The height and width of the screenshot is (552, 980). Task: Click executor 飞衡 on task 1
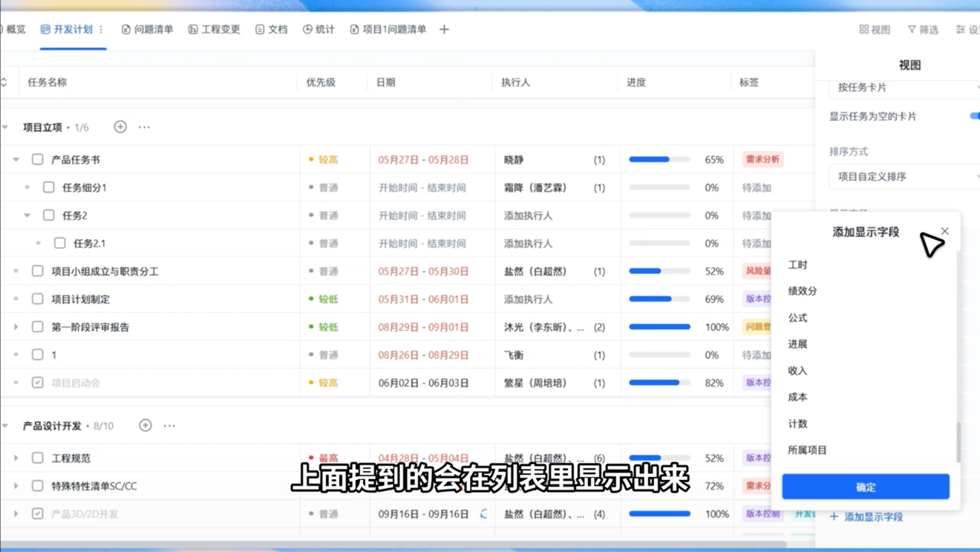514,355
